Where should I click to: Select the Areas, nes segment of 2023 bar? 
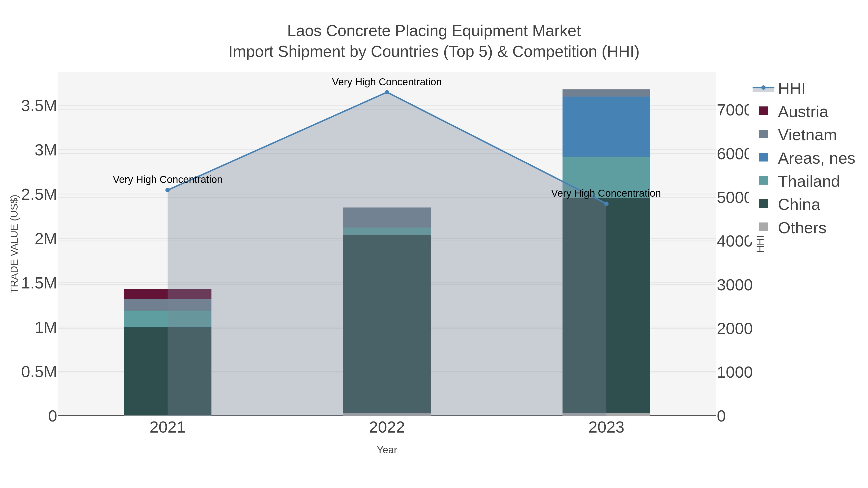pyautogui.click(x=606, y=127)
